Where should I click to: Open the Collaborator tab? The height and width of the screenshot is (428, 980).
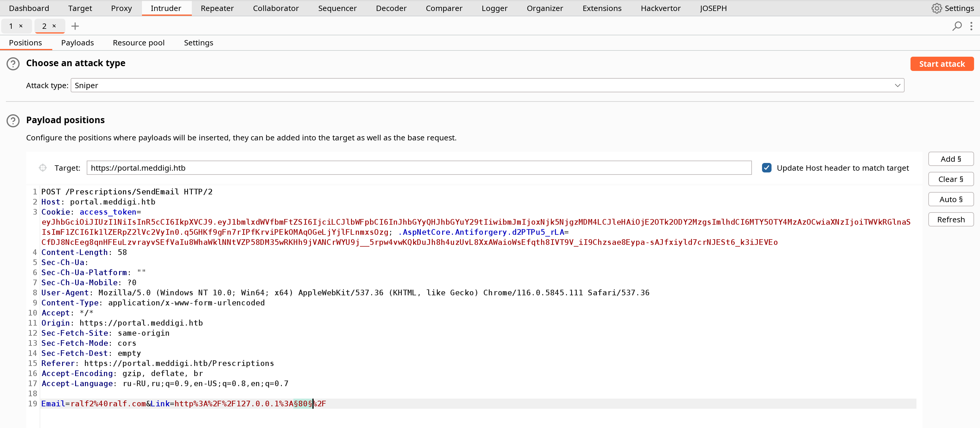click(x=276, y=8)
